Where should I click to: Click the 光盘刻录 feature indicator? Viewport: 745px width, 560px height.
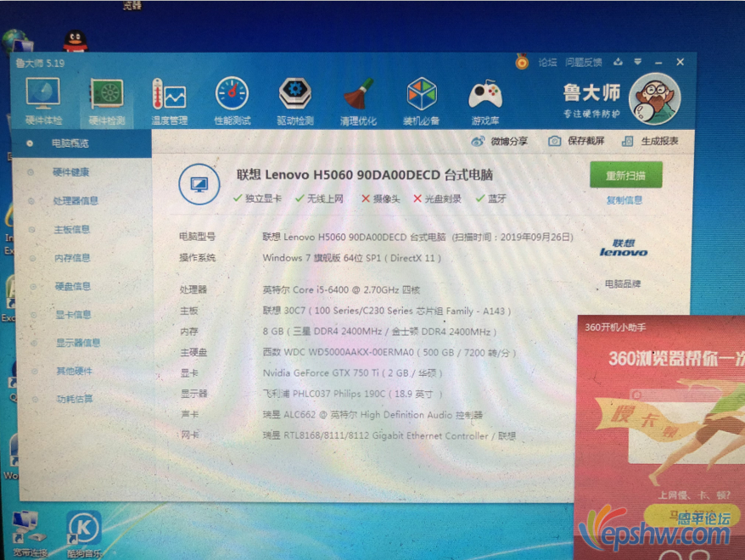[438, 199]
